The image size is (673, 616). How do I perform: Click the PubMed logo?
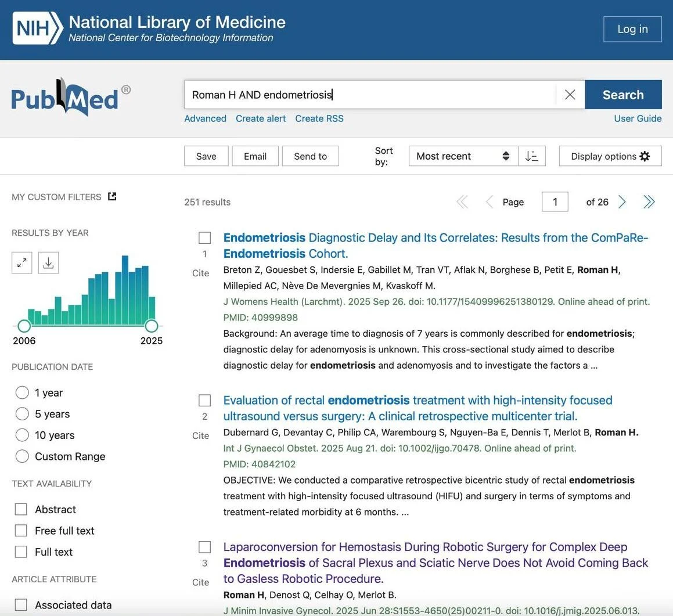tap(70, 98)
